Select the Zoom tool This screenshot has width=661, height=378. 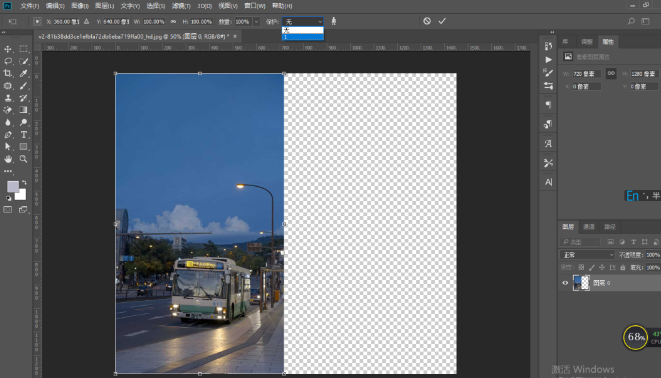click(x=24, y=159)
